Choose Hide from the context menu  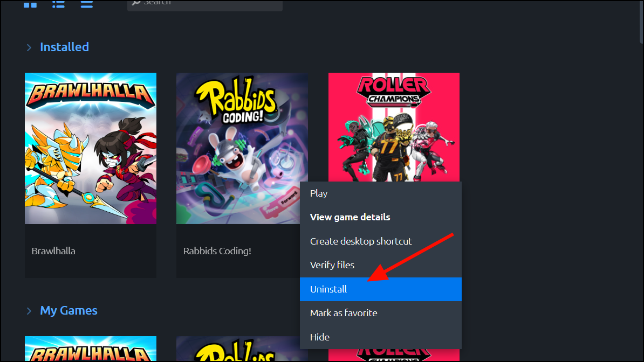(381, 337)
